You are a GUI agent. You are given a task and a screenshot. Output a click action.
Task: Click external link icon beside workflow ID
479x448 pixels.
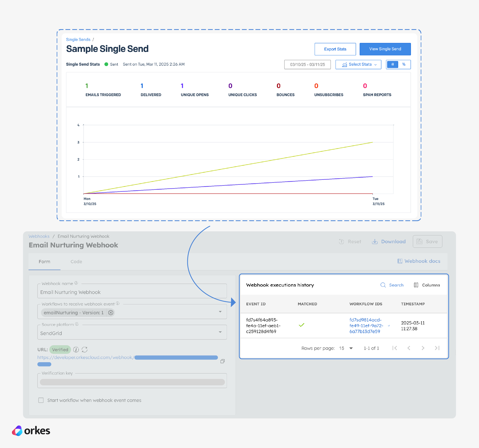tap(389, 326)
